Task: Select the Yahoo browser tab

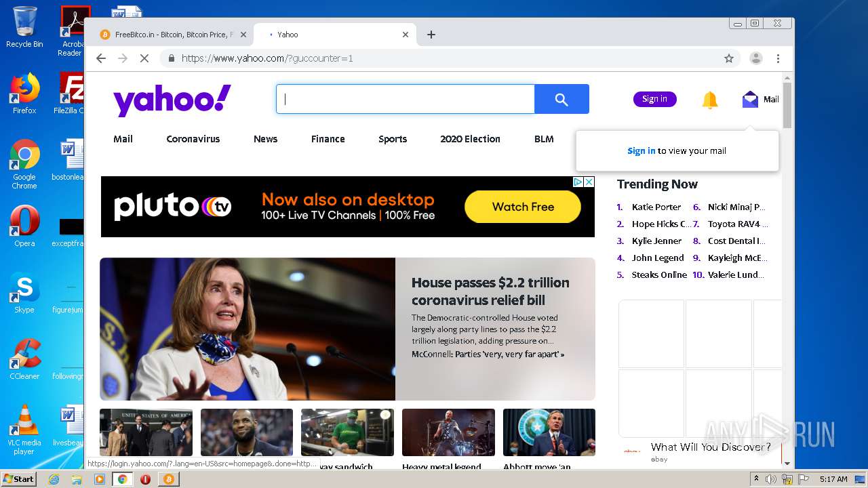Action: tap(336, 35)
